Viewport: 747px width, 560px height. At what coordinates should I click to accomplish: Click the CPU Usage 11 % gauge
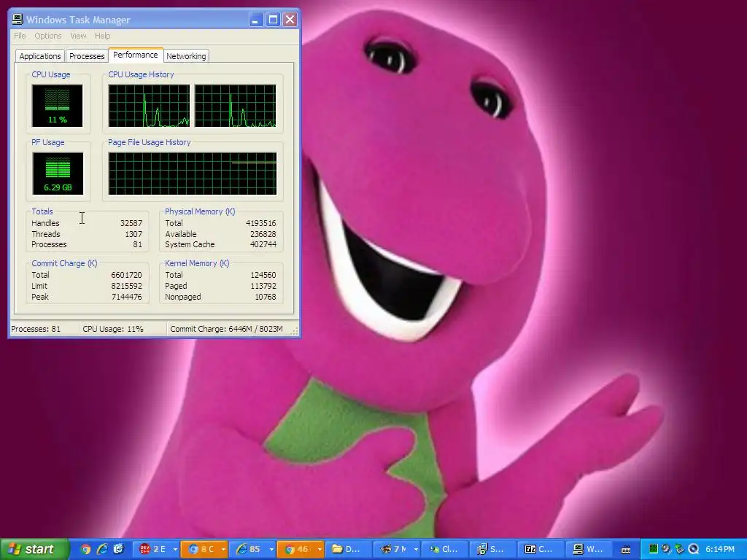coord(57,106)
